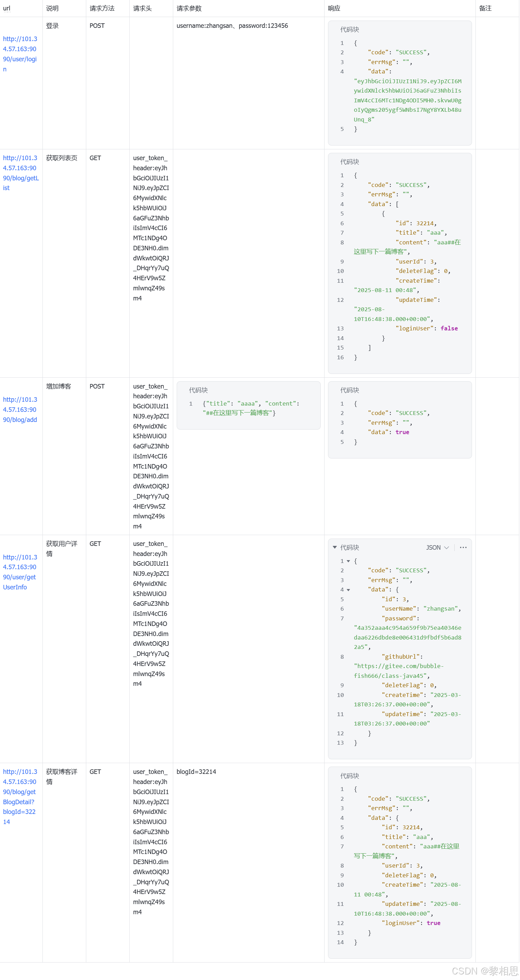520x980 pixels.
Task: Click the JWT token string in the login response
Action: (x=408, y=100)
